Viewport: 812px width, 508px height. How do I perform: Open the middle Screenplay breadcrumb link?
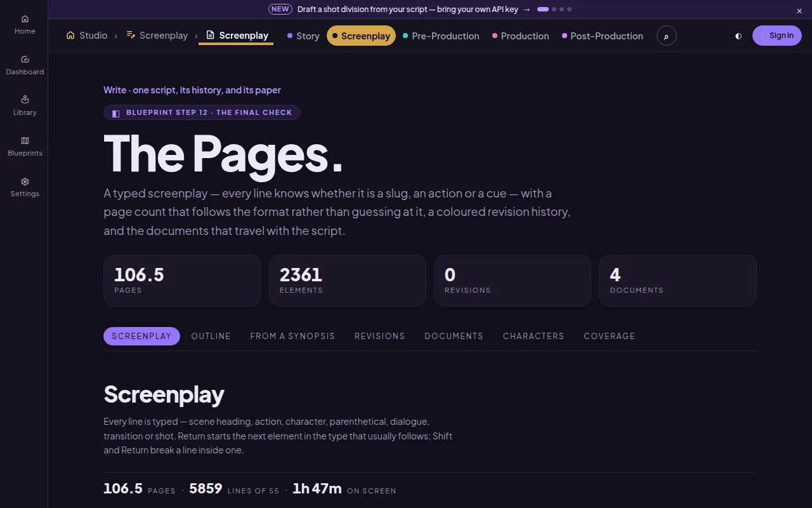tap(157, 36)
